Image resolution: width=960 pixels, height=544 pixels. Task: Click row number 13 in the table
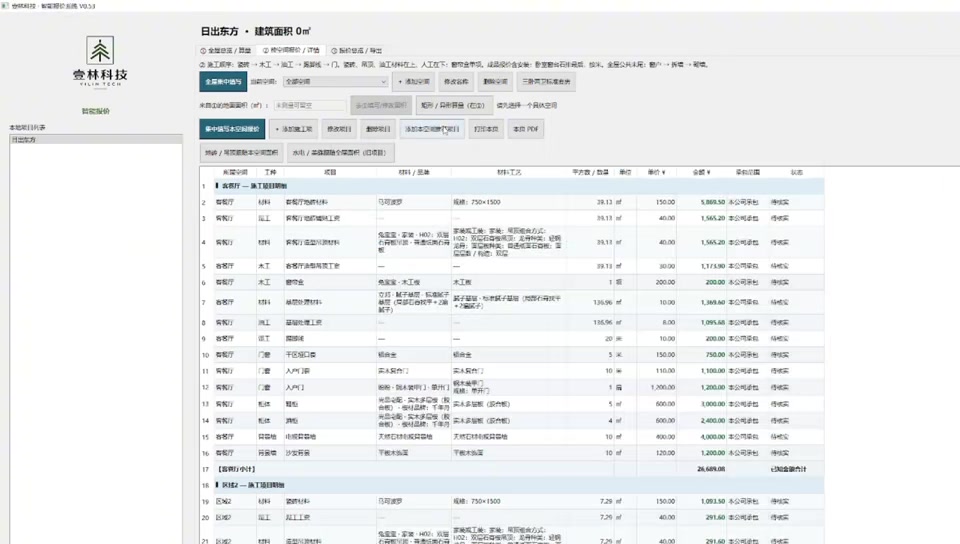pos(205,404)
